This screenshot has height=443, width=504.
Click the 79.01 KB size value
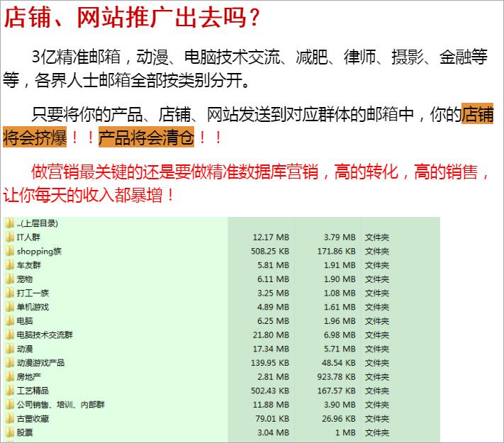[272, 419]
